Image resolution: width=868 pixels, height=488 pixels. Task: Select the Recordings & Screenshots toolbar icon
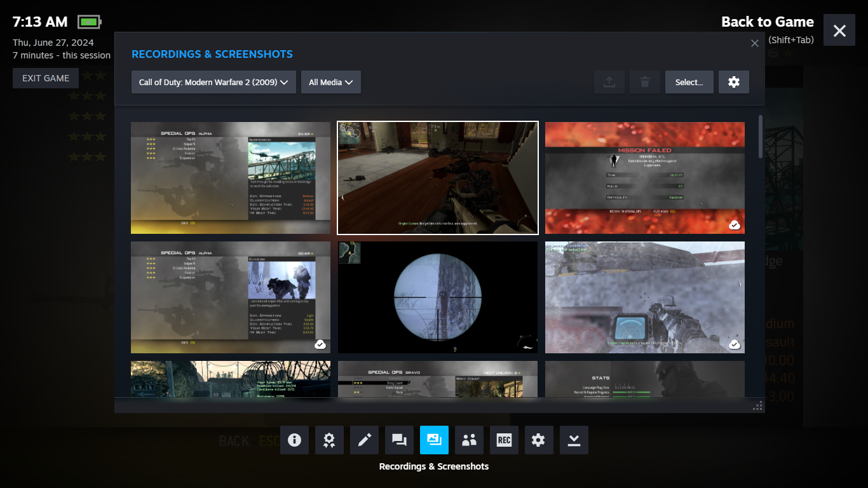(x=434, y=440)
